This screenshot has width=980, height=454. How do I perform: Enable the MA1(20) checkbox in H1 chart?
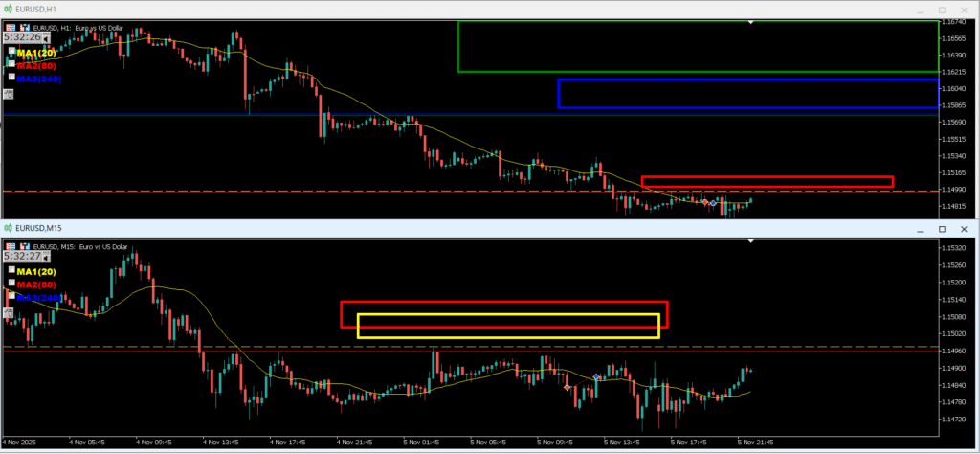click(11, 52)
